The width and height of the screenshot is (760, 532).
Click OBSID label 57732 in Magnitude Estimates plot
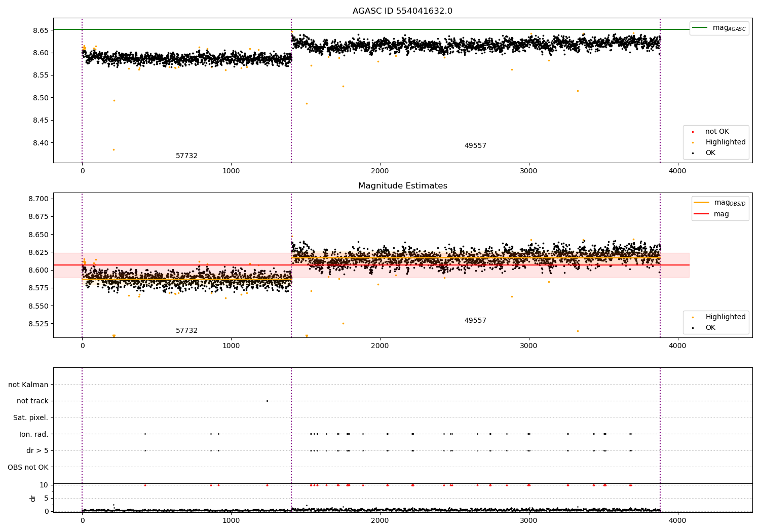186,331
